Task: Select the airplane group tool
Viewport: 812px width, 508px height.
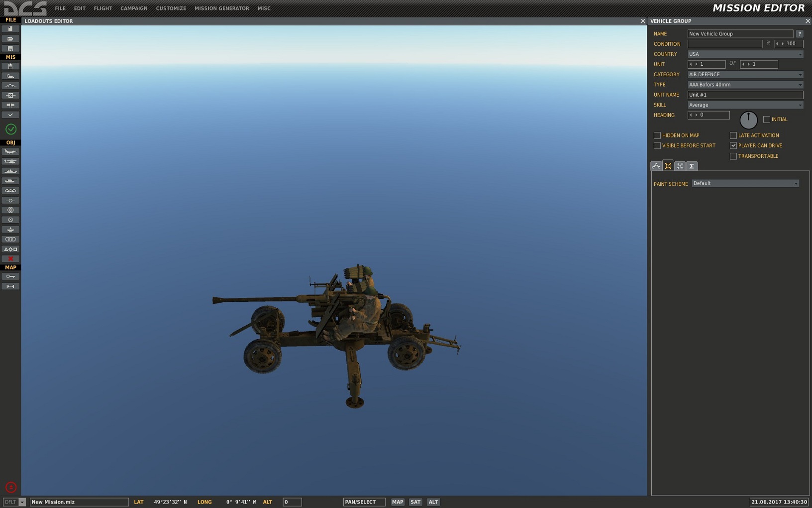Action: [x=10, y=152]
